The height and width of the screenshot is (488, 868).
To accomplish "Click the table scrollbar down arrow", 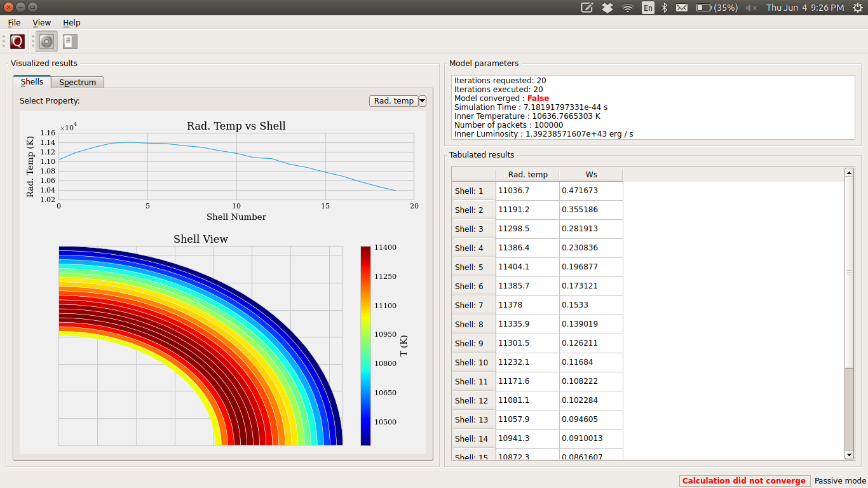I will point(849,454).
